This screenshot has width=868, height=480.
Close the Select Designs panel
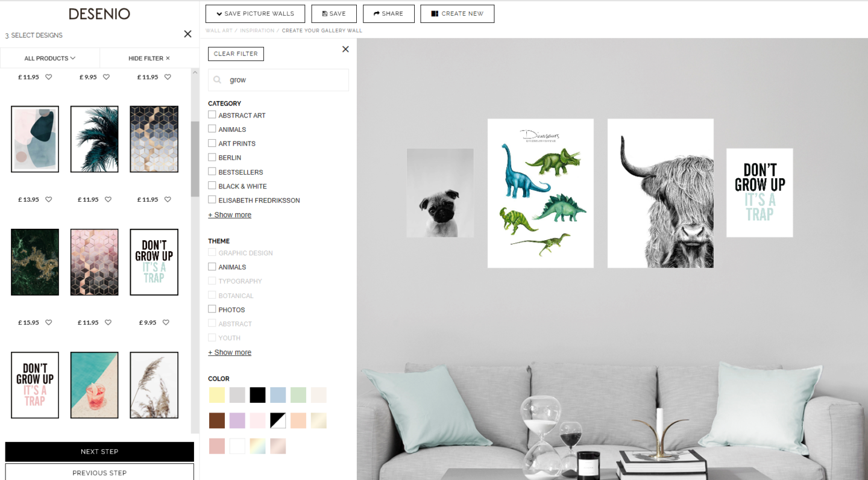(187, 34)
